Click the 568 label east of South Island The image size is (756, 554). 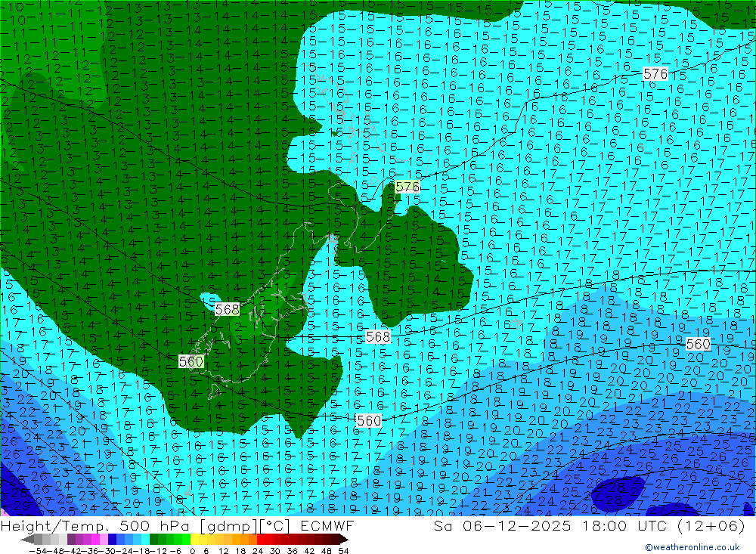click(x=378, y=337)
